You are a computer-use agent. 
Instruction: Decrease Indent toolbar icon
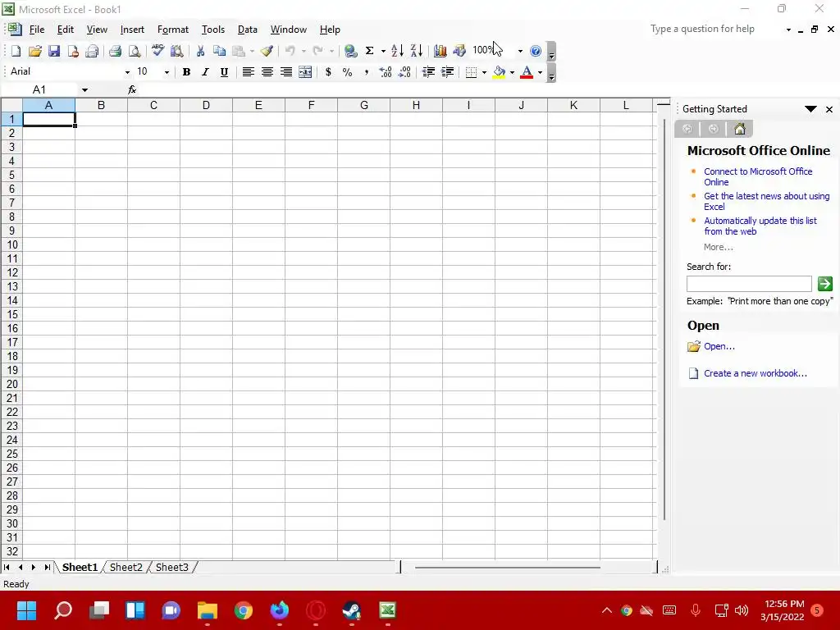428,72
